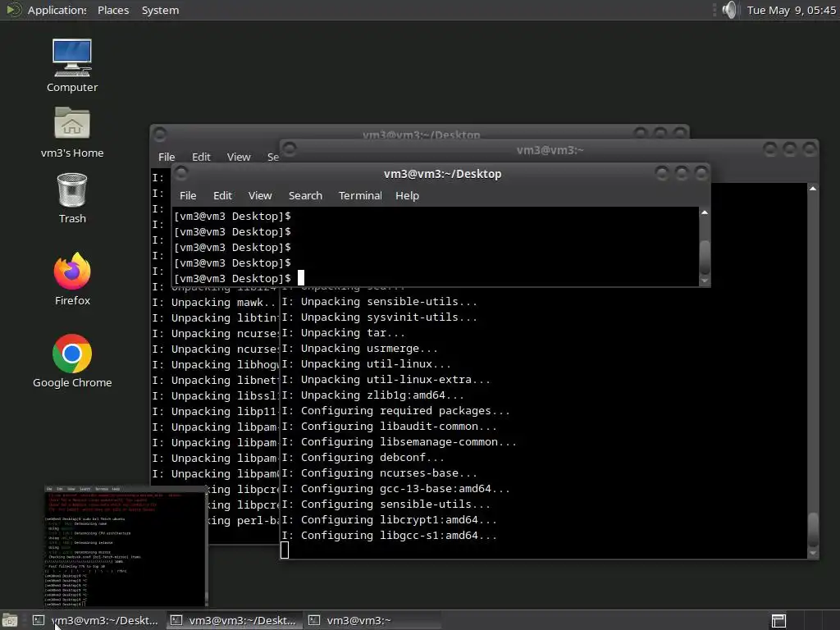Click the window menu icon of rear terminal window
Viewport: 840px width, 630px height.
(x=160, y=134)
